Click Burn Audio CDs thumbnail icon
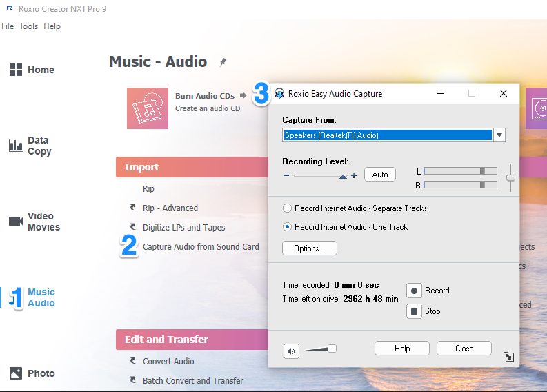 148,108
